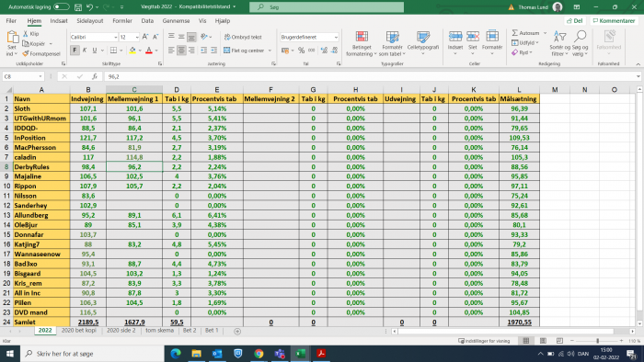The image size is (644, 362).
Task: Open the Flet og centrer dropdown arrow
Action: [270, 51]
